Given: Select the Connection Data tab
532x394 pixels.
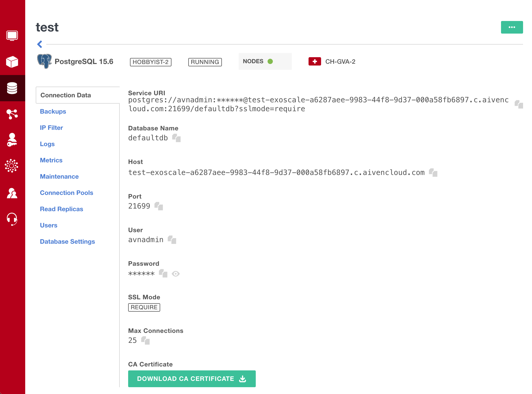Looking at the screenshot, I should [x=66, y=95].
